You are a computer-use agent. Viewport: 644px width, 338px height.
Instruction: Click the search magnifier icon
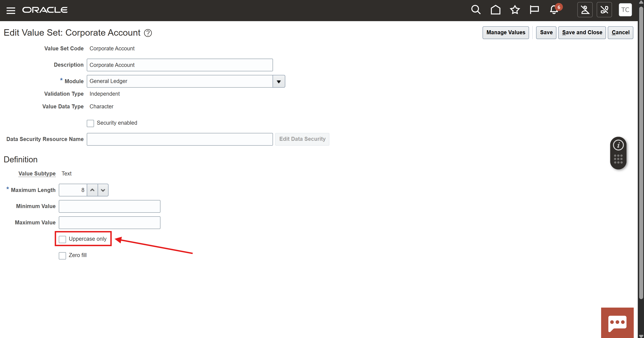476,10
